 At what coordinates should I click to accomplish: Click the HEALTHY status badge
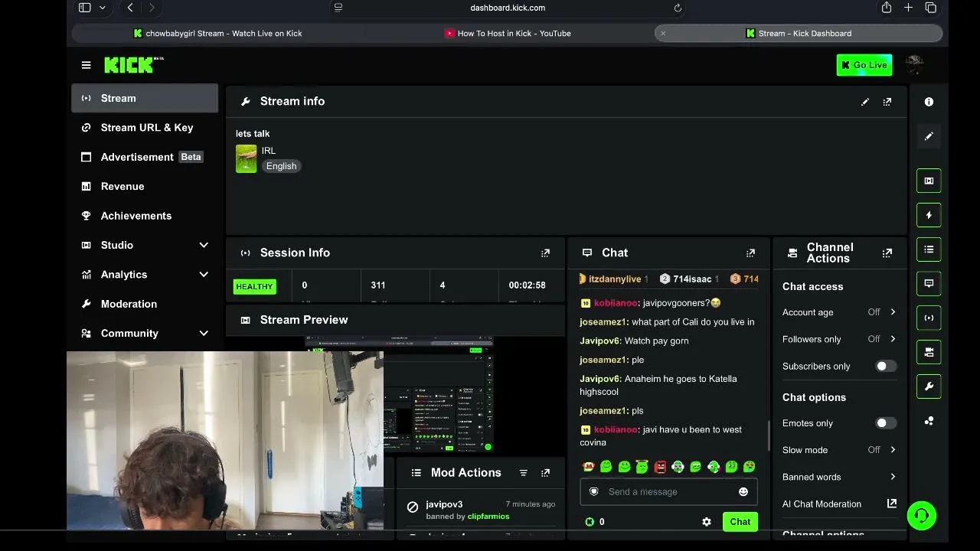tap(254, 287)
